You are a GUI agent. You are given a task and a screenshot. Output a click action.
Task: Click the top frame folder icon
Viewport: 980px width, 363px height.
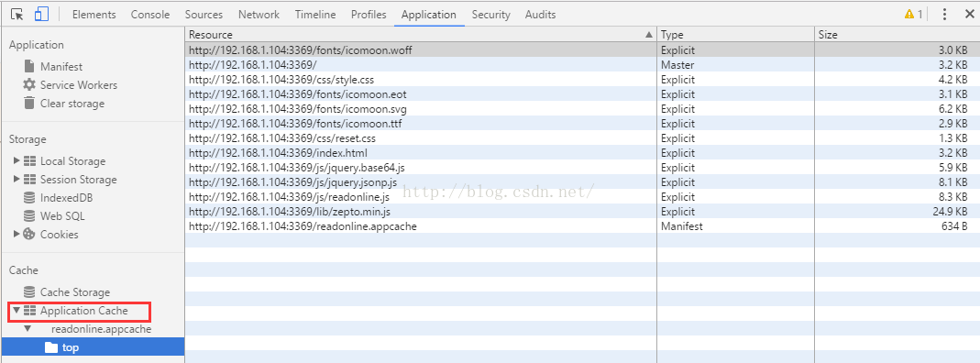pyautogui.click(x=51, y=347)
